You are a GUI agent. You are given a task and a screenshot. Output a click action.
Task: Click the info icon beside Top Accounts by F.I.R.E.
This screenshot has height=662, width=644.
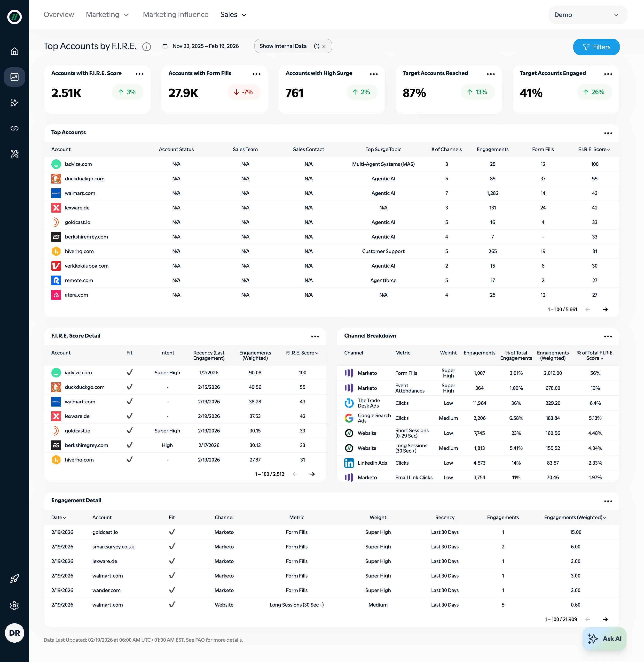146,47
